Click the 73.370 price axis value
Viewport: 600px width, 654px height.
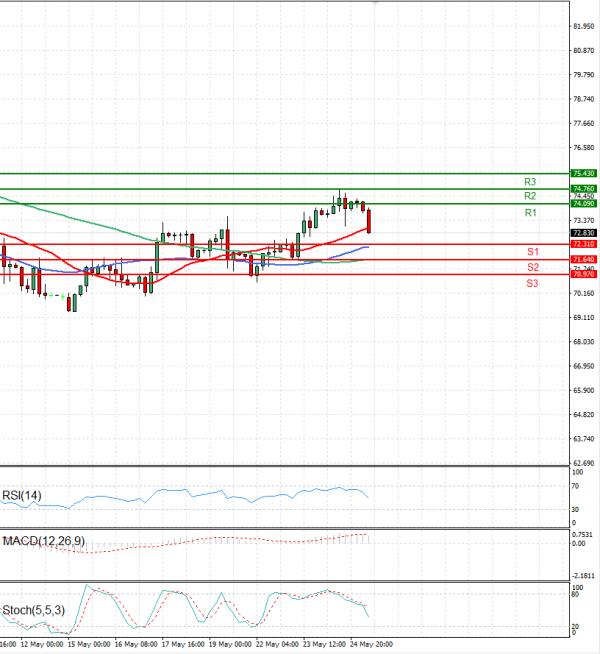pos(584,220)
